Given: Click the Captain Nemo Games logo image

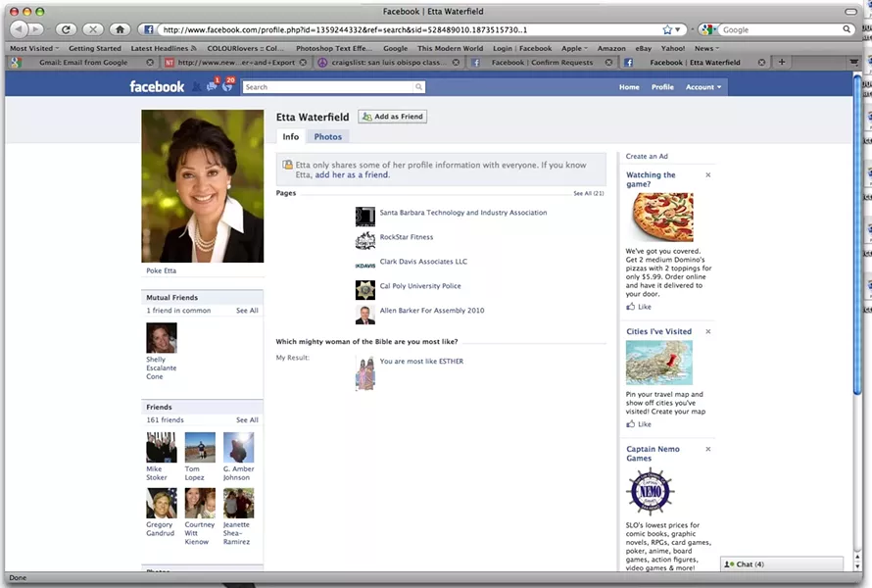Looking at the screenshot, I should pyautogui.click(x=650, y=492).
